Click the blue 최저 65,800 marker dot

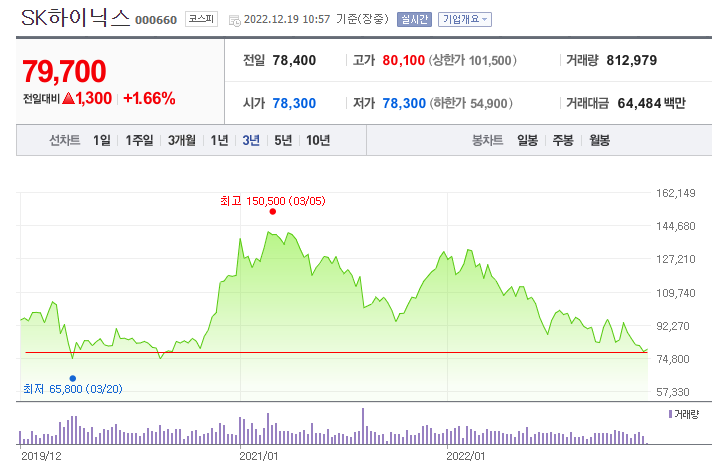(73, 378)
